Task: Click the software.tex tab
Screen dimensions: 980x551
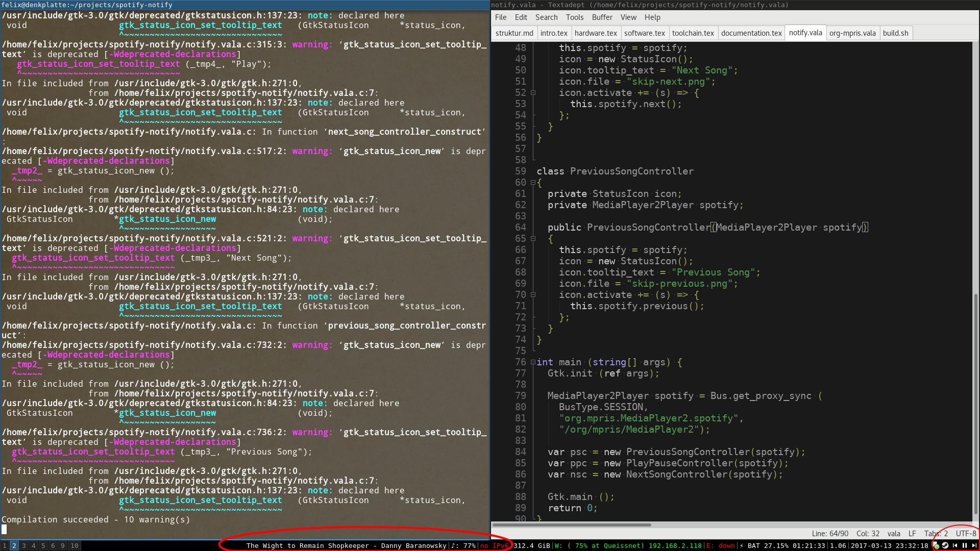Action: (x=644, y=32)
